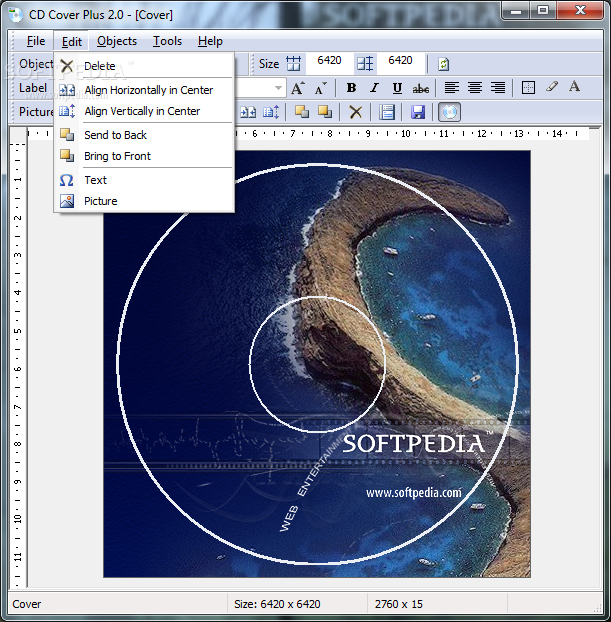Toggle the CD disc view button
The image size is (611, 622).
click(x=449, y=112)
